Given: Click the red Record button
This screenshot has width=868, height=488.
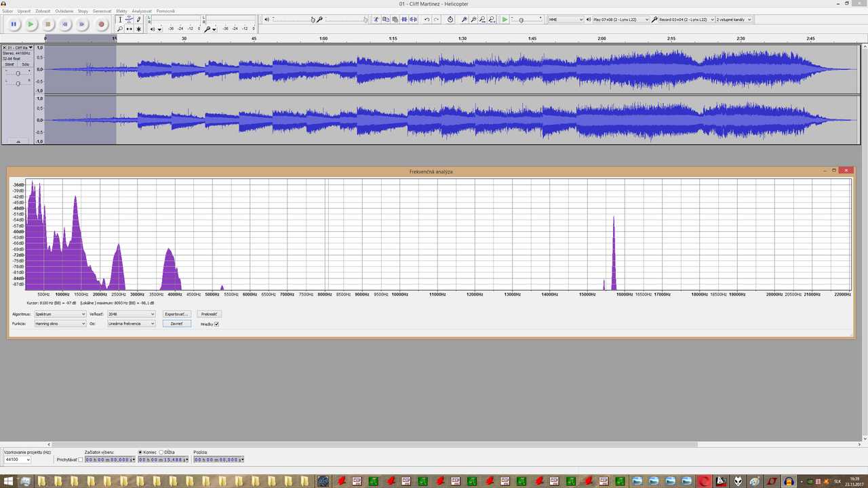Looking at the screenshot, I should [102, 24].
